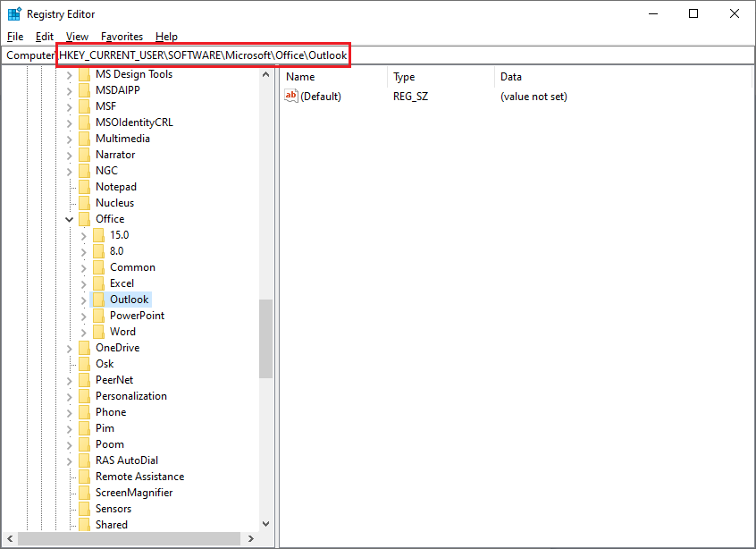The height and width of the screenshot is (549, 756).
Task: Expand the Word key
Action: pos(83,333)
